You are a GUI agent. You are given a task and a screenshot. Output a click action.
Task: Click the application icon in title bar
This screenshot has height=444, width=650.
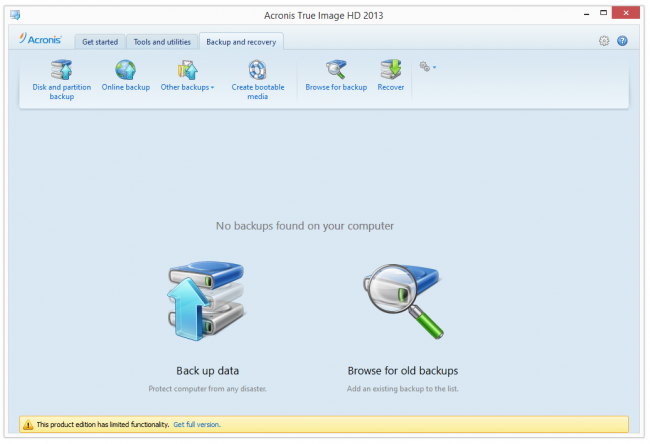pos(15,14)
